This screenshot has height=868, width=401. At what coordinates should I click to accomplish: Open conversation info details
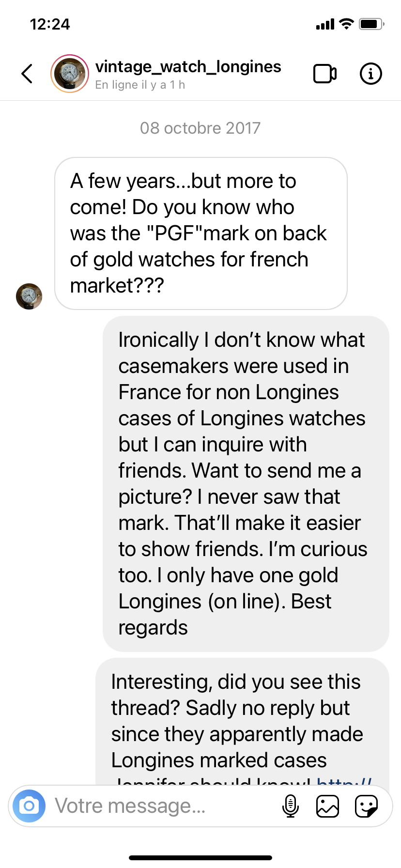371,74
